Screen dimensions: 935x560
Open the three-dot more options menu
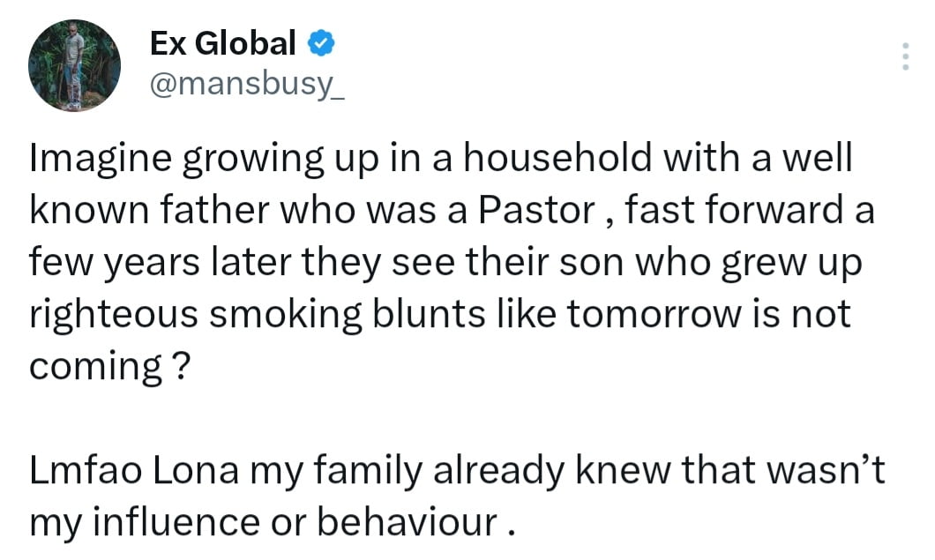905,56
